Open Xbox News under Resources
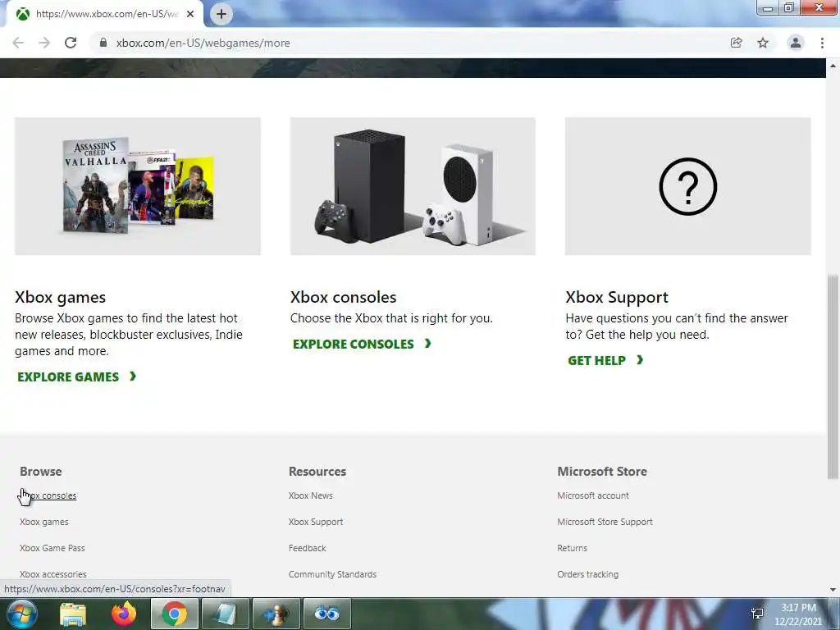Image resolution: width=840 pixels, height=630 pixels. (x=311, y=495)
